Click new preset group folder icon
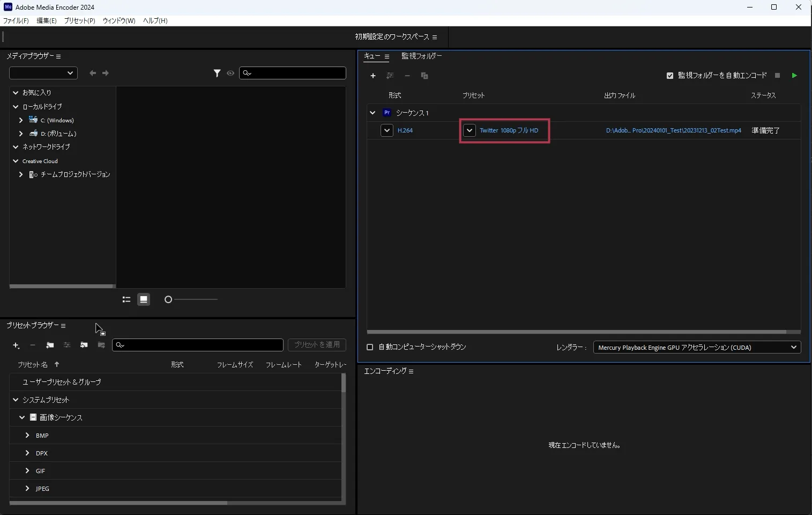Viewport: 812px width, 515px height. (50, 345)
